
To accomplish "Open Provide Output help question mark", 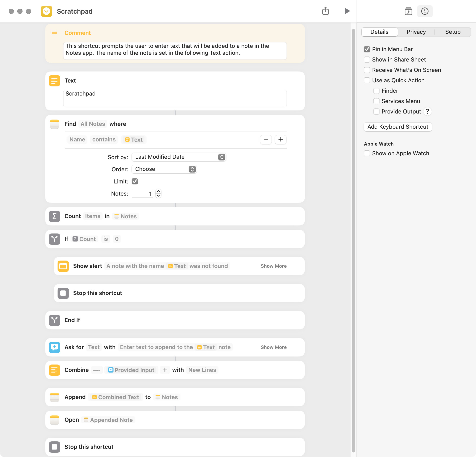I will [x=427, y=111].
